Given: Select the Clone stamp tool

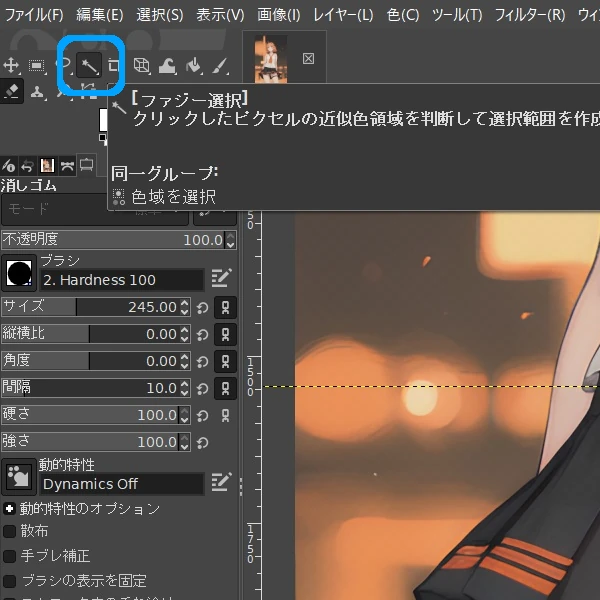Looking at the screenshot, I should [37, 92].
